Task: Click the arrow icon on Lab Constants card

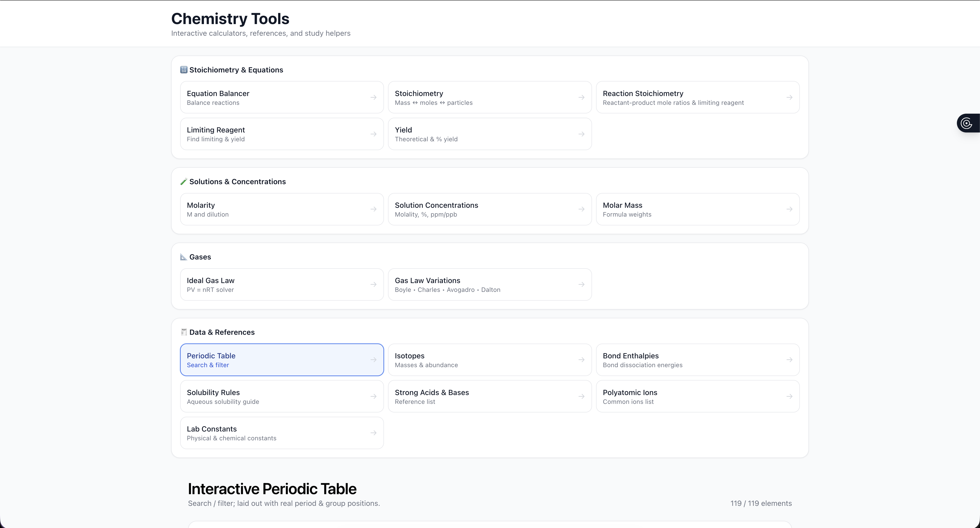Action: point(373,433)
